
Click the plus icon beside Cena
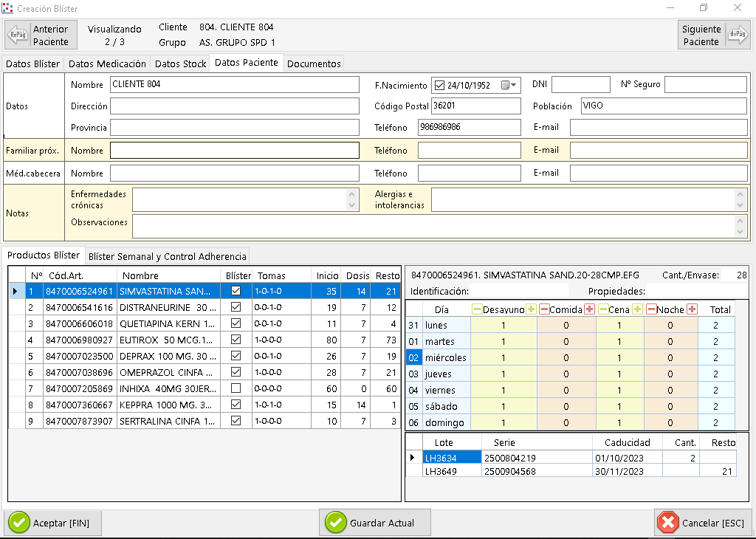pyautogui.click(x=637, y=309)
